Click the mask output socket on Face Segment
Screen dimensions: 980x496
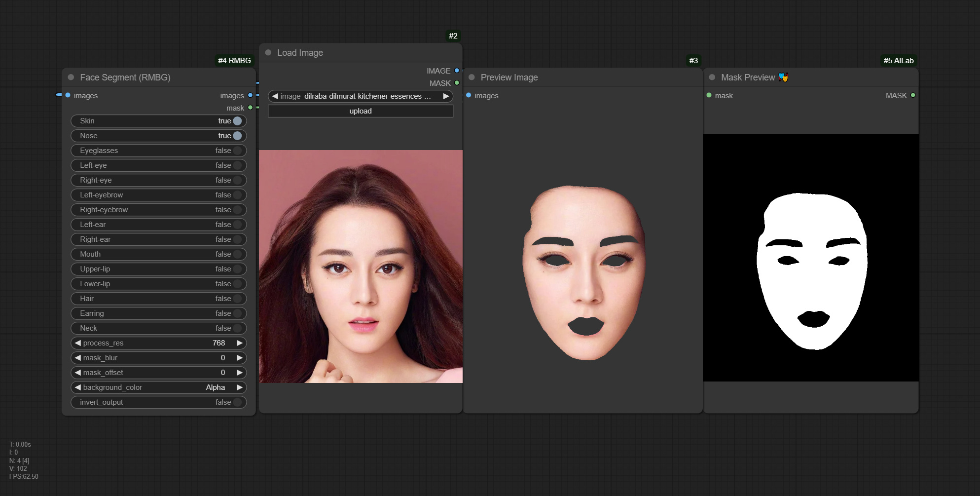[x=251, y=108]
